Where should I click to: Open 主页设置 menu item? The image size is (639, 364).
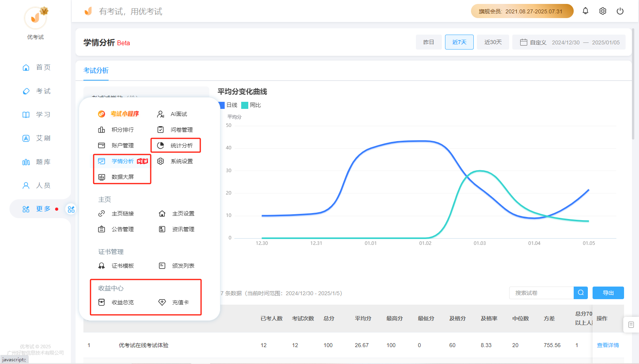pyautogui.click(x=176, y=213)
